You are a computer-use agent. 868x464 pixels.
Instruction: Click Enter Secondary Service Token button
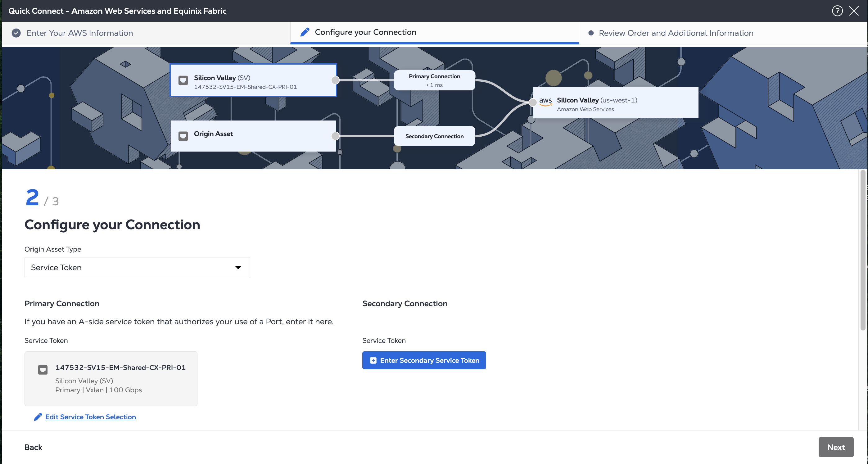pos(424,361)
